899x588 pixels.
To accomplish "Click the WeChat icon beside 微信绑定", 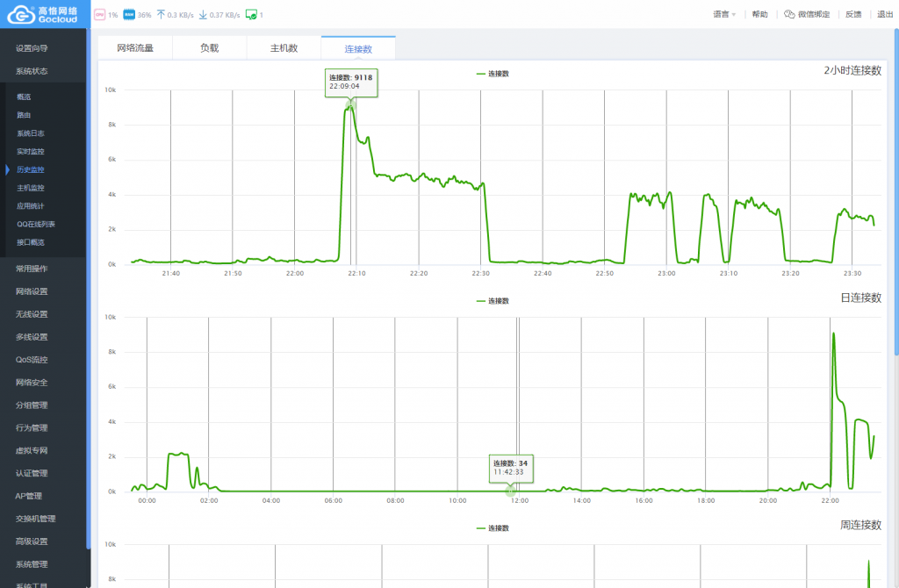I will 789,14.
